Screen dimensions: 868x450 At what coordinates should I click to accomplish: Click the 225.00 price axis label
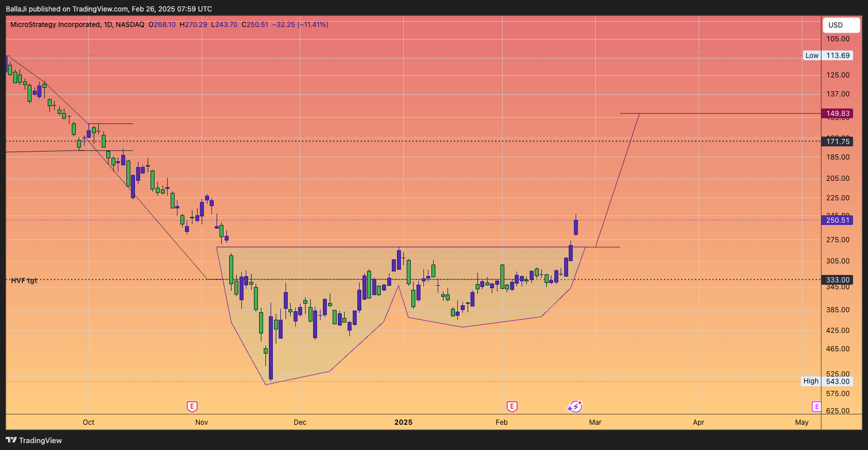[x=838, y=198]
